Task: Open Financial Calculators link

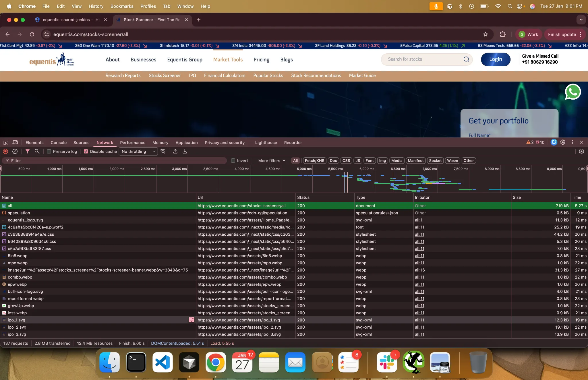Action: 225,75
